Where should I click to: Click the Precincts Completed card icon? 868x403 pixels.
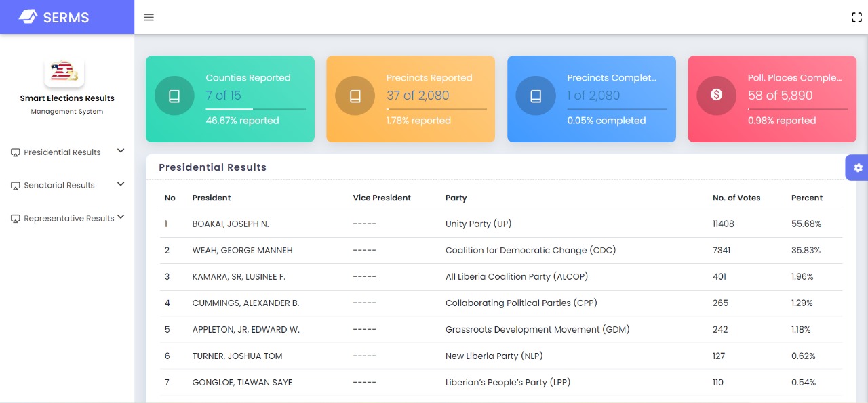coord(536,96)
